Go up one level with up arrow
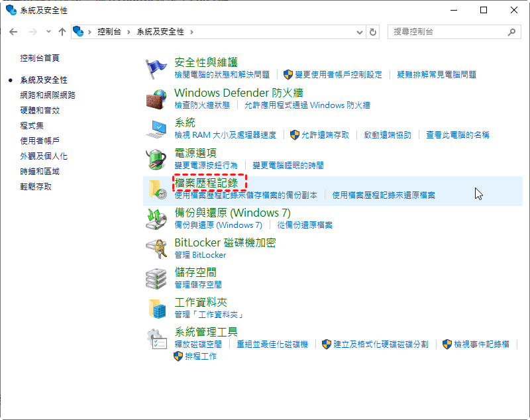This screenshot has height=420, width=530. tap(62, 32)
